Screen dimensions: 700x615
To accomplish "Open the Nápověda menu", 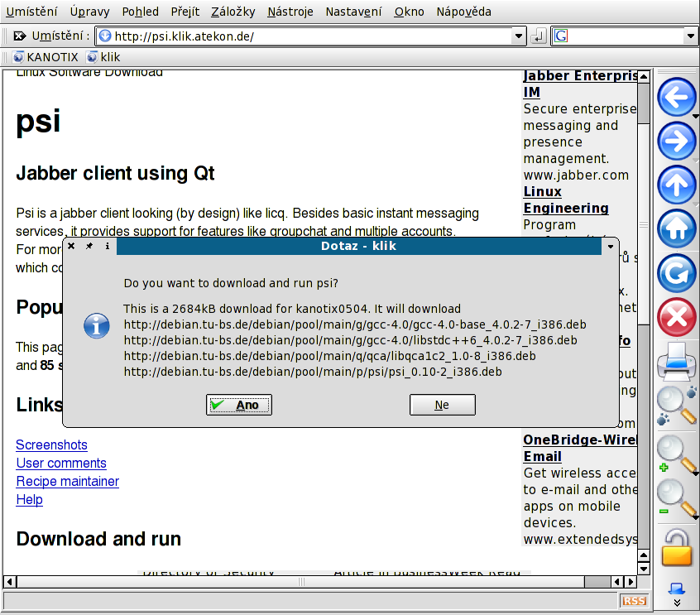I will tap(464, 12).
